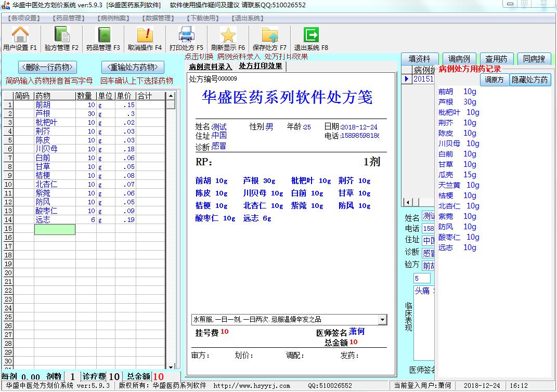Screen dimensions: 557x392
Task: Click 瓜壳 15g in the medication record
Action: 457,175
